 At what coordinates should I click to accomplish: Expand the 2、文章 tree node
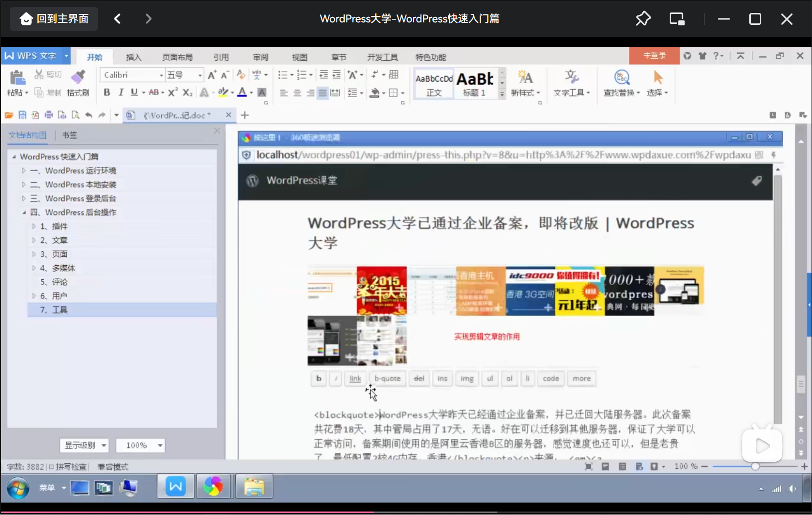point(34,240)
